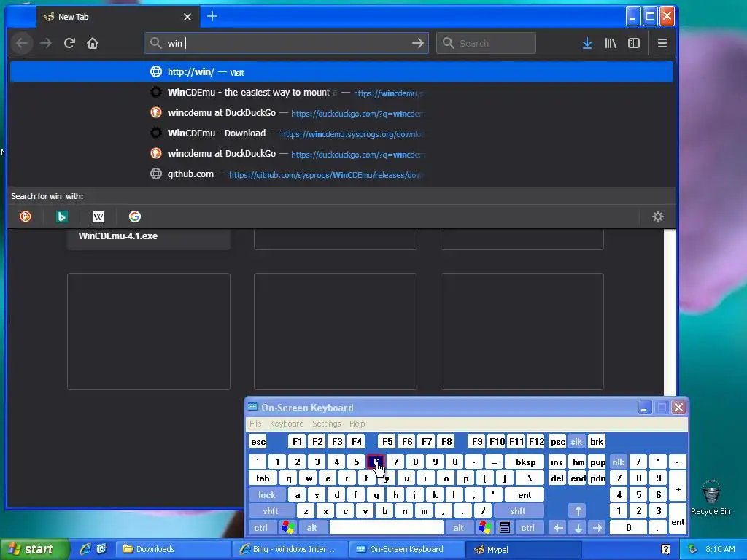The width and height of the screenshot is (747, 560).
Task: Open On-Screen Keyboard Settings menu
Action: tap(326, 424)
